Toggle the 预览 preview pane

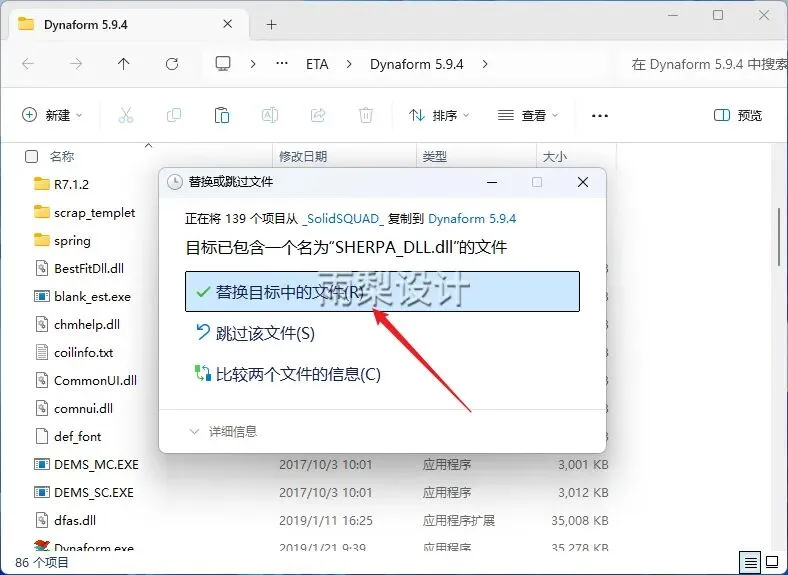(738, 115)
